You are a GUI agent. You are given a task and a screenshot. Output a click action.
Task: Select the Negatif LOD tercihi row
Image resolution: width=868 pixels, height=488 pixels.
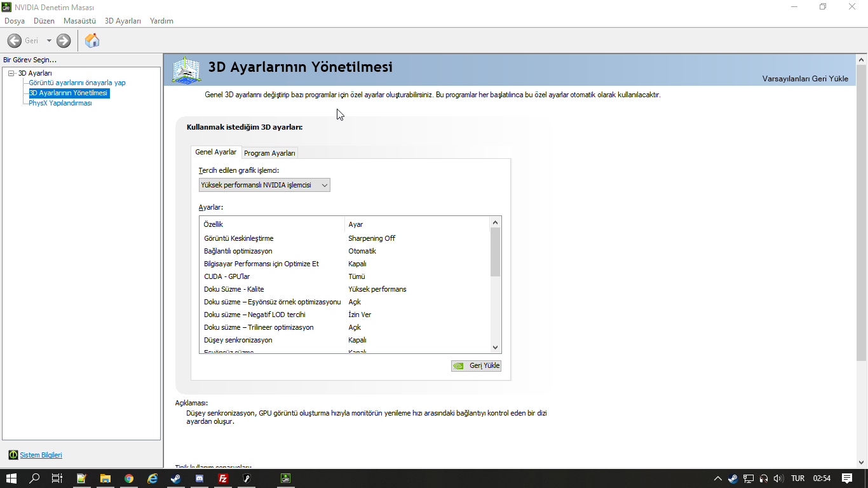tap(345, 315)
